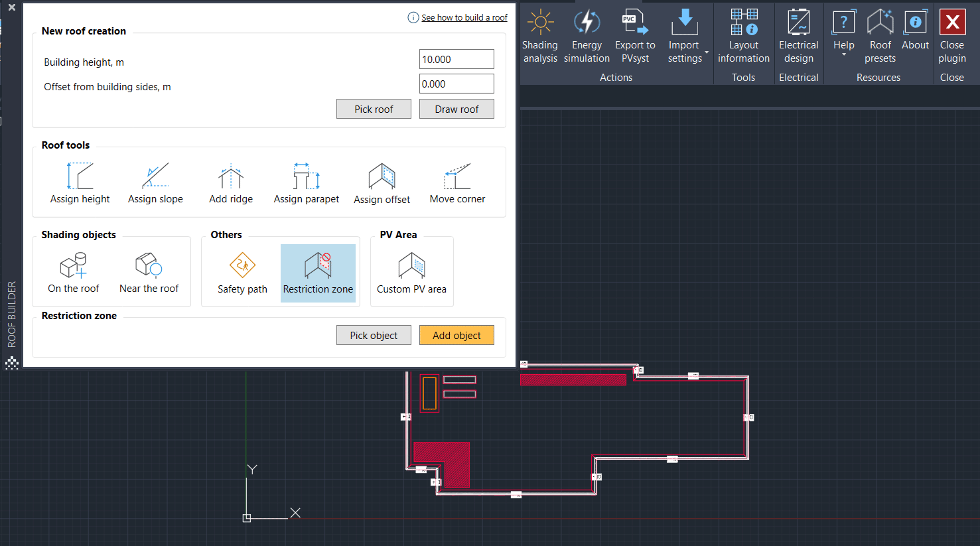The height and width of the screenshot is (546, 980).
Task: Expand the Import settings dropdown arrow
Action: coord(707,52)
